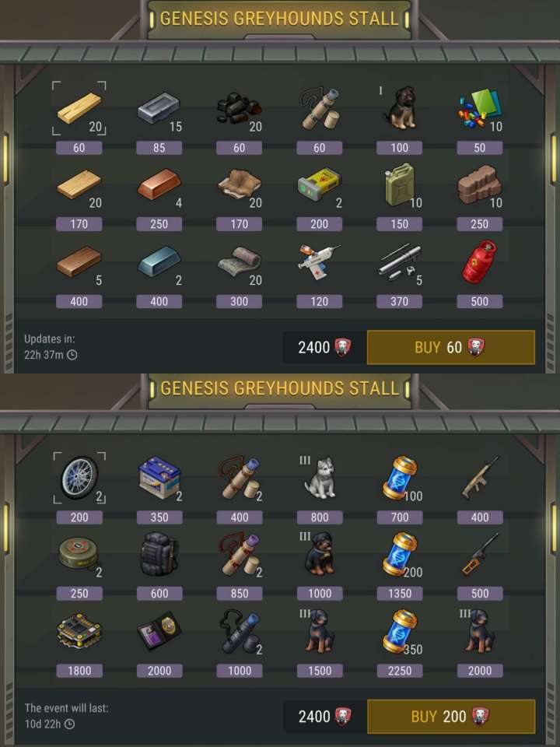Select the coal pile item priced 60
The width and height of the screenshot is (560, 747).
[239, 107]
